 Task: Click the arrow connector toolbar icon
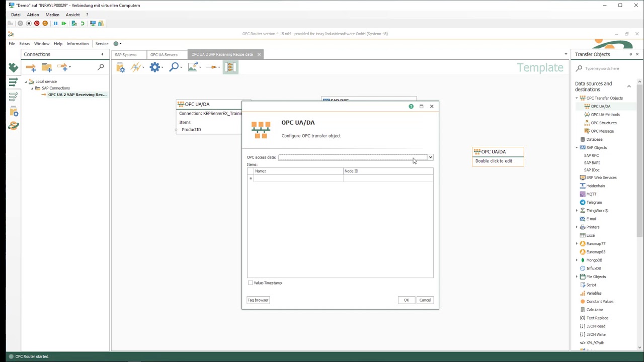tap(212, 67)
